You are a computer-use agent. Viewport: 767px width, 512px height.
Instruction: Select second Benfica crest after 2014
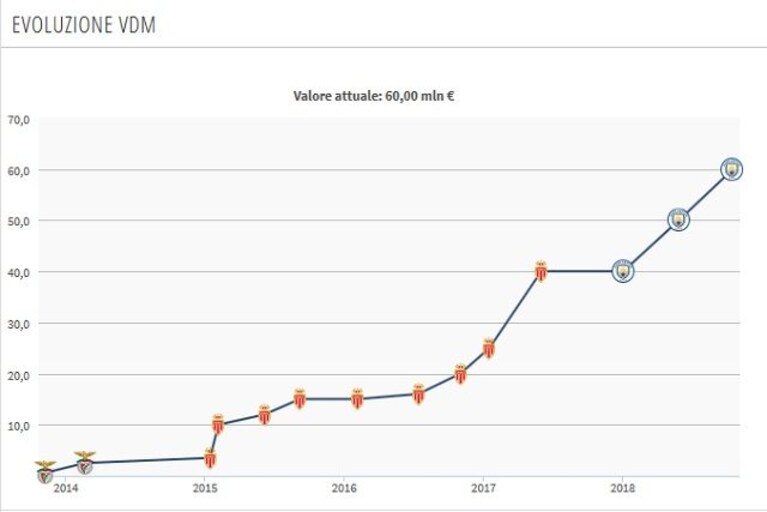pos(85,463)
